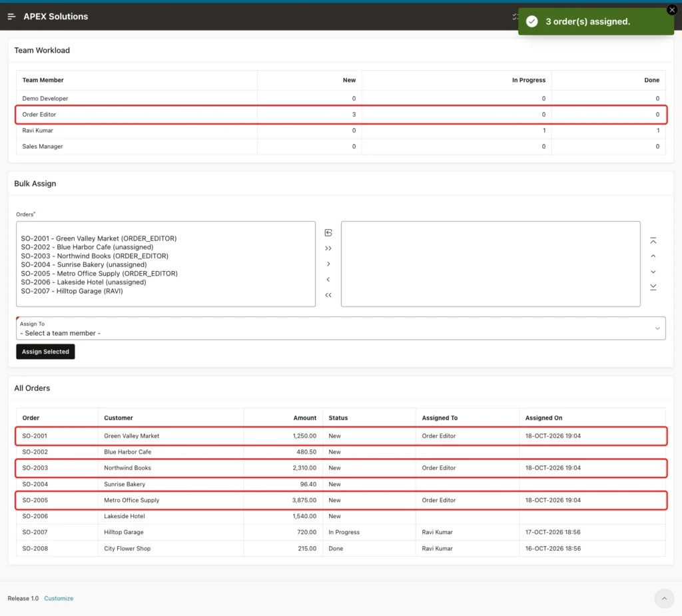The width and height of the screenshot is (682, 616).
Task: Click the Customer column header
Action: point(119,418)
